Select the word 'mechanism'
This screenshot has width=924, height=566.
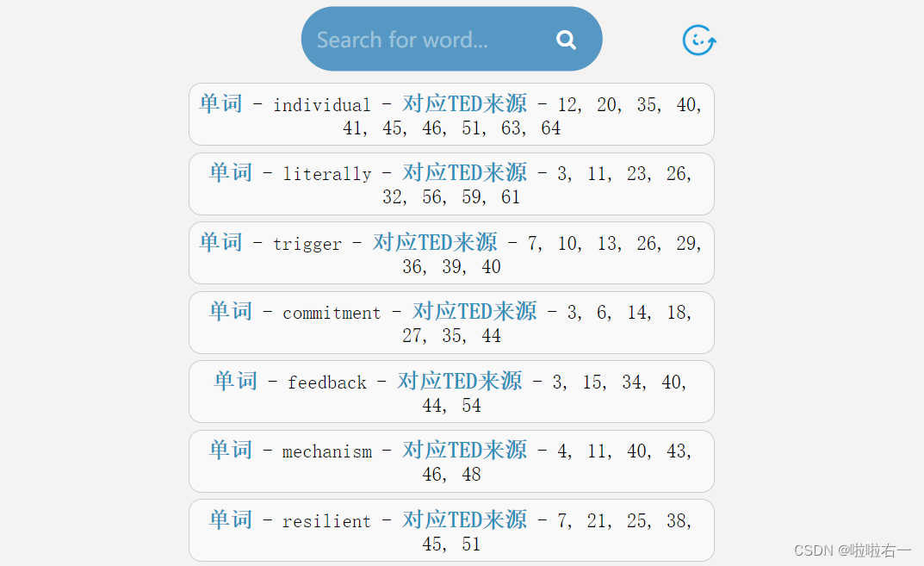pyautogui.click(x=327, y=451)
